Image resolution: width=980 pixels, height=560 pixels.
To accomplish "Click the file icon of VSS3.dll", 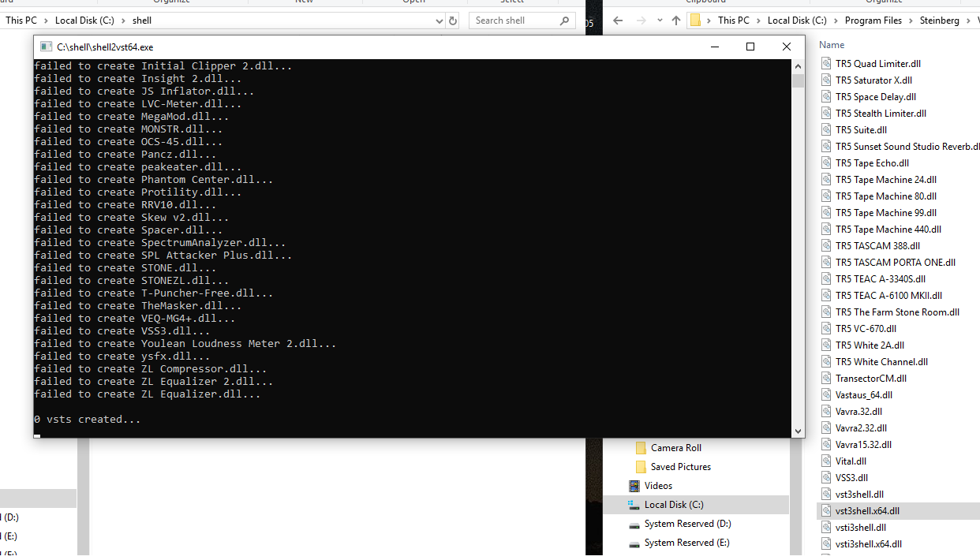I will click(826, 478).
